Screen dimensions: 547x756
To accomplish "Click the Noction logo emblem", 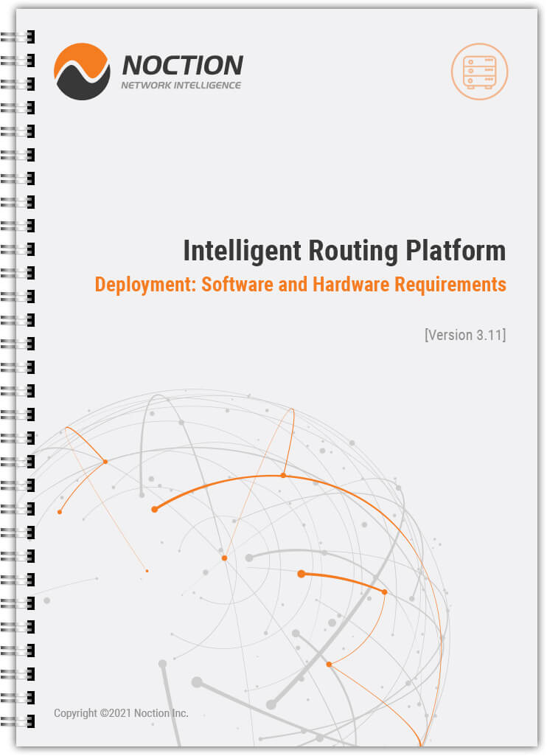I will [82, 72].
